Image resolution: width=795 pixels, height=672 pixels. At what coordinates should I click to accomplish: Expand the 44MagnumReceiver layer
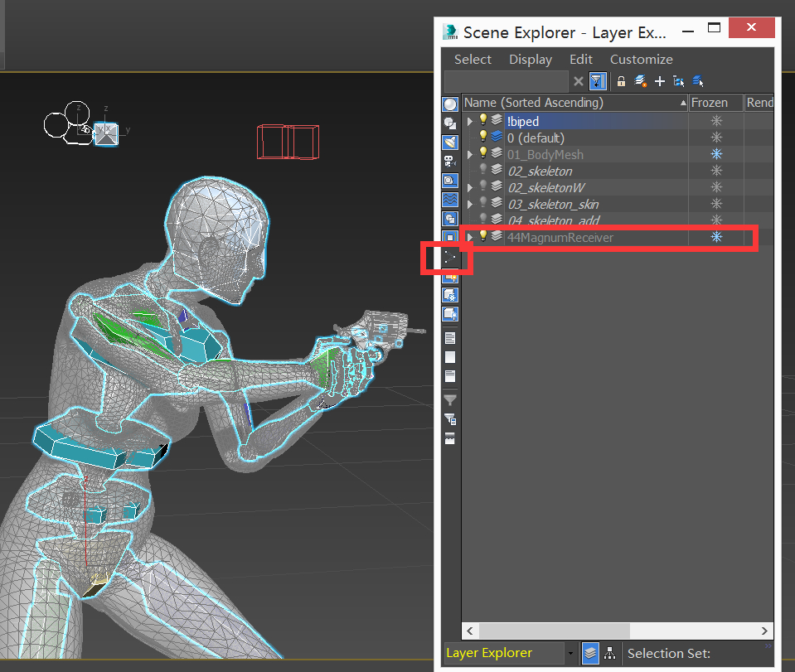[469, 237]
